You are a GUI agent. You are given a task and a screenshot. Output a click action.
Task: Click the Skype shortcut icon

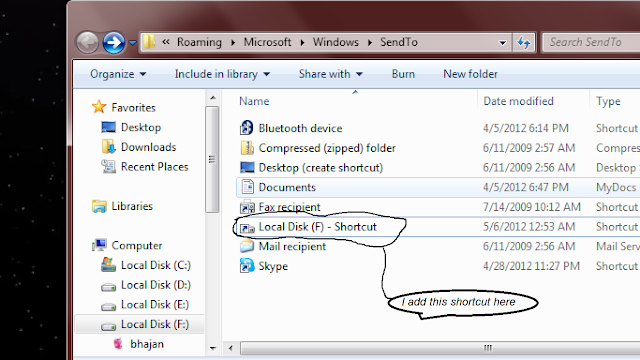coord(247,266)
